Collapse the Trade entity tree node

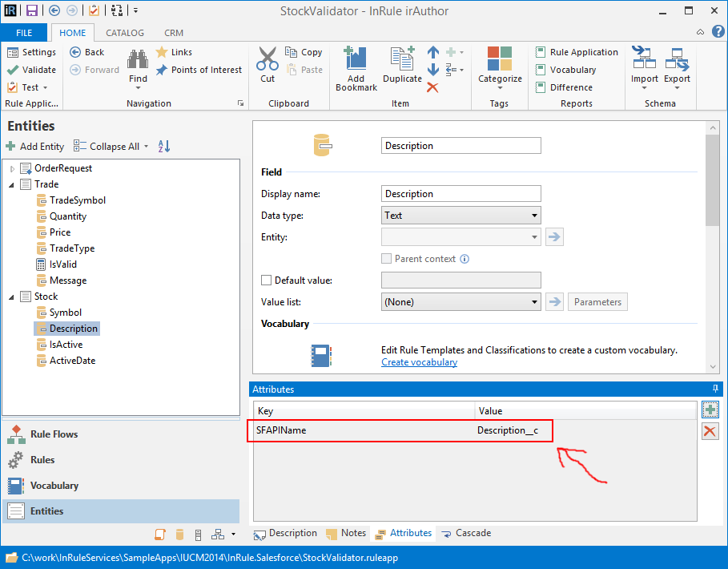coord(13,184)
